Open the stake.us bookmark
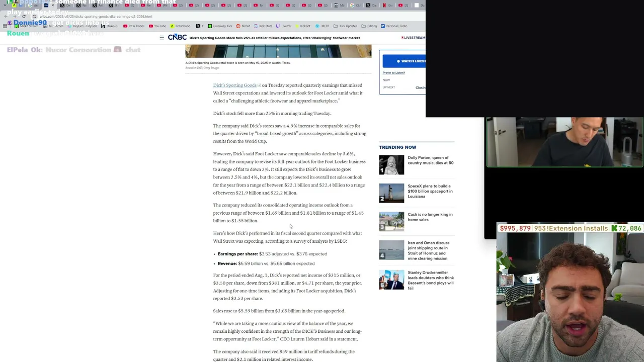 tap(109, 26)
